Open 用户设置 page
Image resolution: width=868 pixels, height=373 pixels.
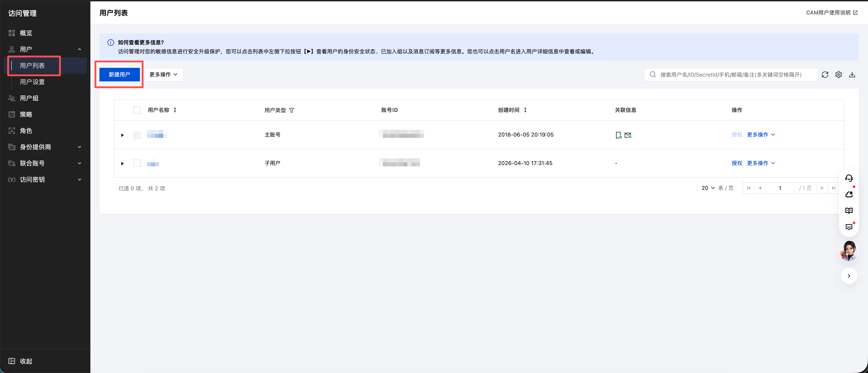tap(32, 82)
